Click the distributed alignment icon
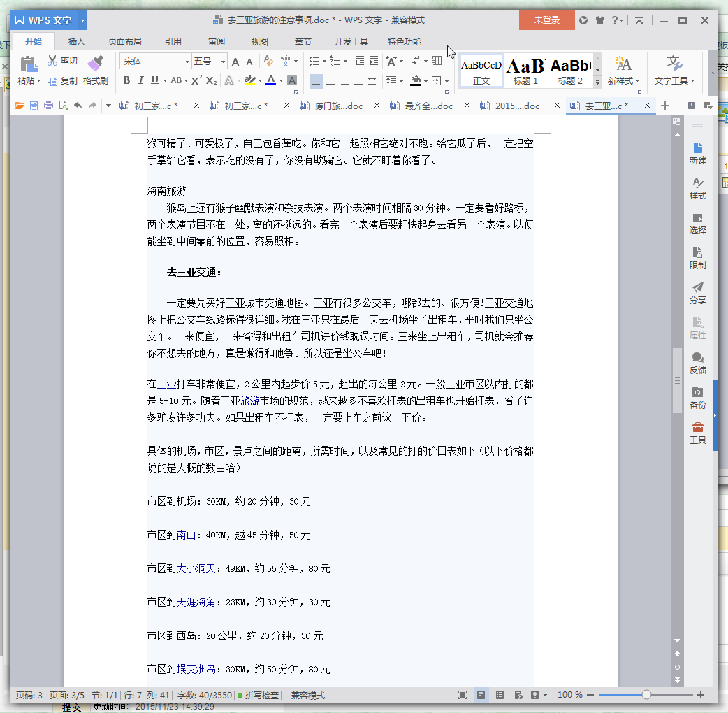Viewport: 728px width, 713px height. (372, 81)
